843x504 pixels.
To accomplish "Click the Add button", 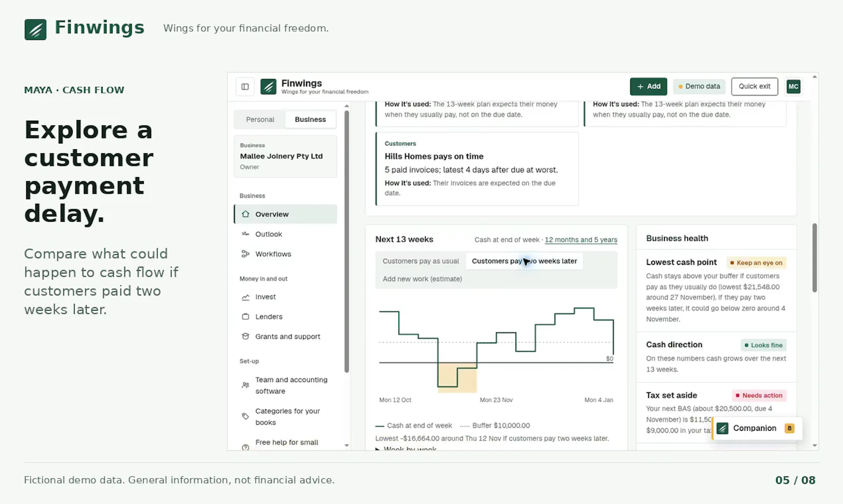I will pos(649,87).
